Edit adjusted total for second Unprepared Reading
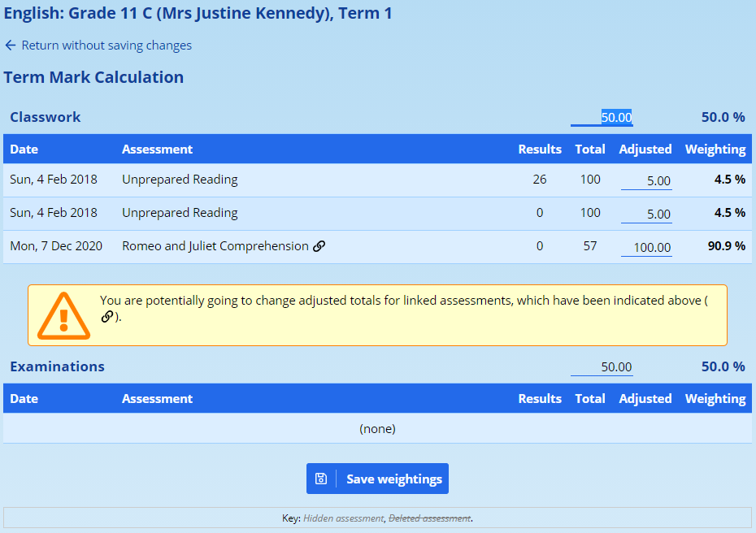 pos(646,214)
